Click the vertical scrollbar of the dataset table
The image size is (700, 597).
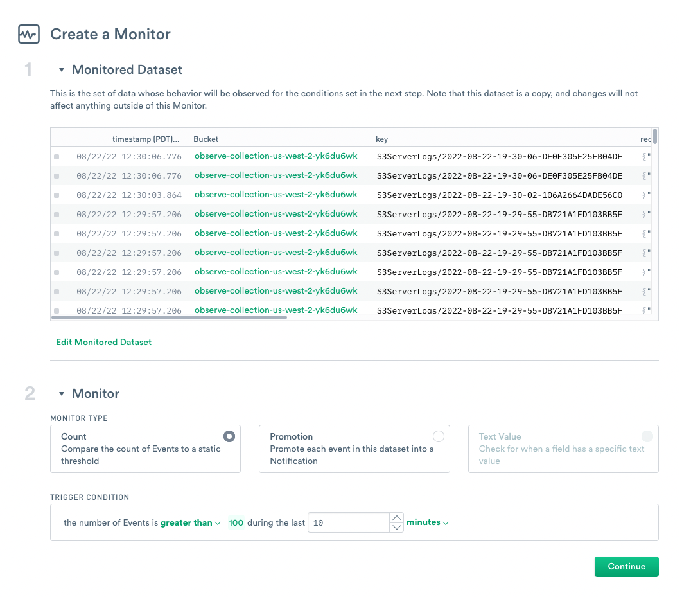coord(655,136)
